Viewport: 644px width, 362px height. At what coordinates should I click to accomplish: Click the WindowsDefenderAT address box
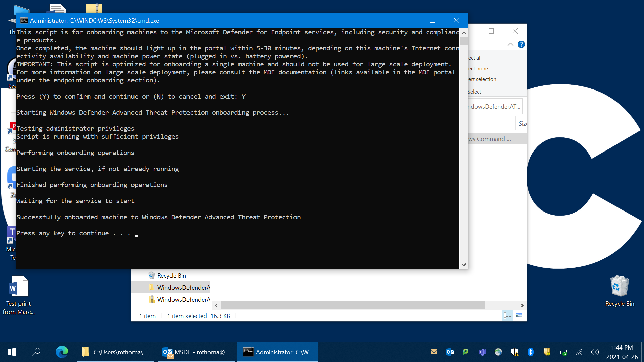coord(495,106)
